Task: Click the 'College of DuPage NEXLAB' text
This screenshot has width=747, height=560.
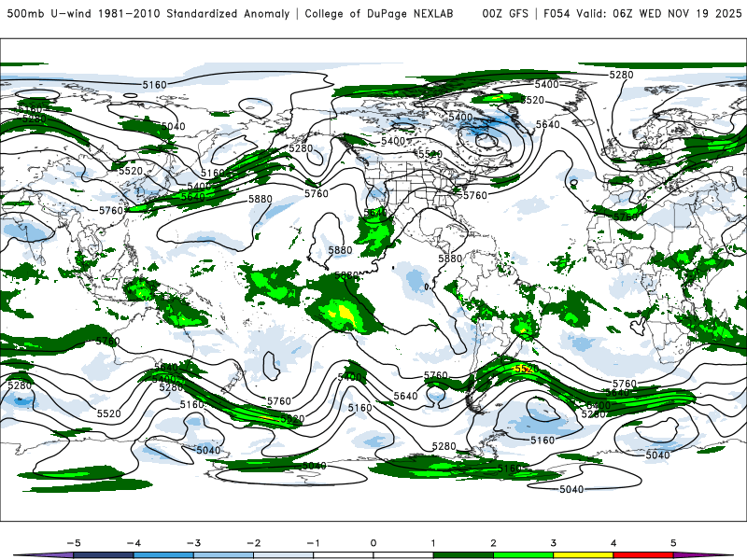Action: [379, 14]
